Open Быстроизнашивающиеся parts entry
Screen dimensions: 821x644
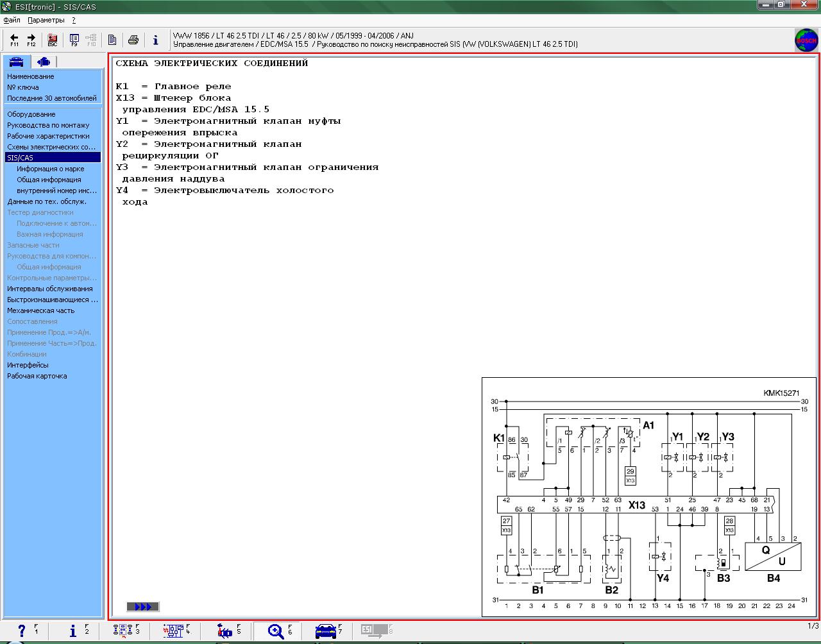point(53,300)
